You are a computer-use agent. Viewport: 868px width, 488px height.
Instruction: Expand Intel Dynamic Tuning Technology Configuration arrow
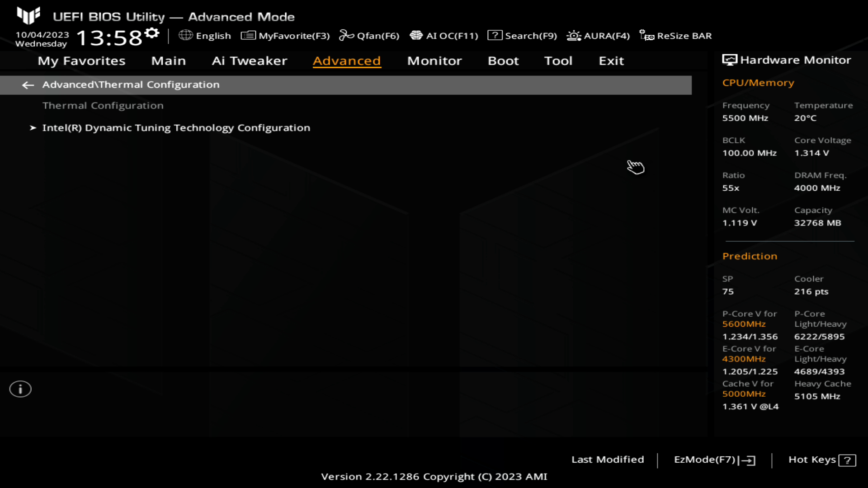33,128
